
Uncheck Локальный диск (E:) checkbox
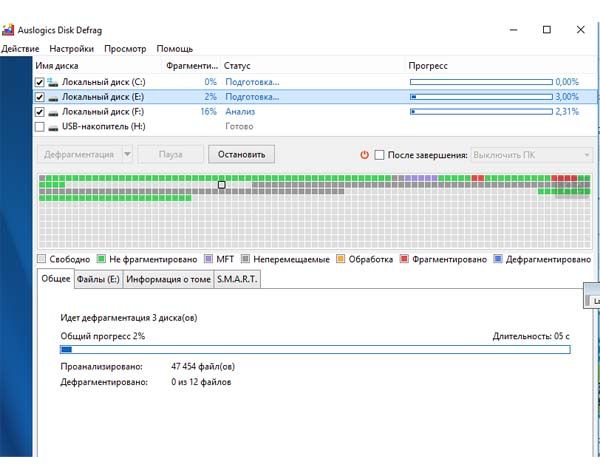pyautogui.click(x=39, y=97)
